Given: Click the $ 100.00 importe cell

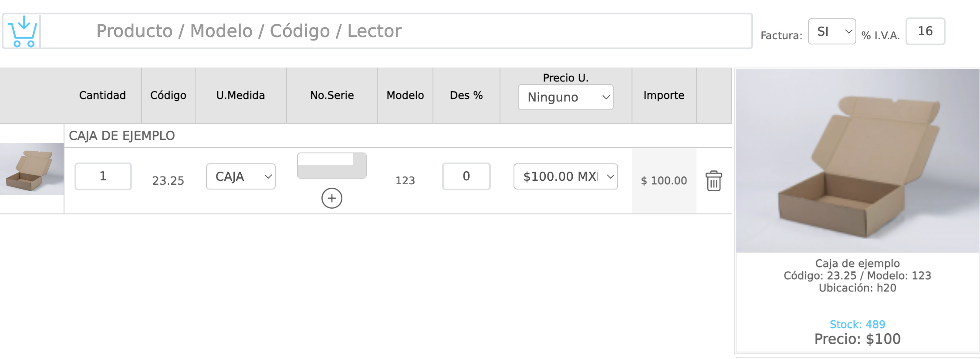Looking at the screenshot, I should (664, 181).
